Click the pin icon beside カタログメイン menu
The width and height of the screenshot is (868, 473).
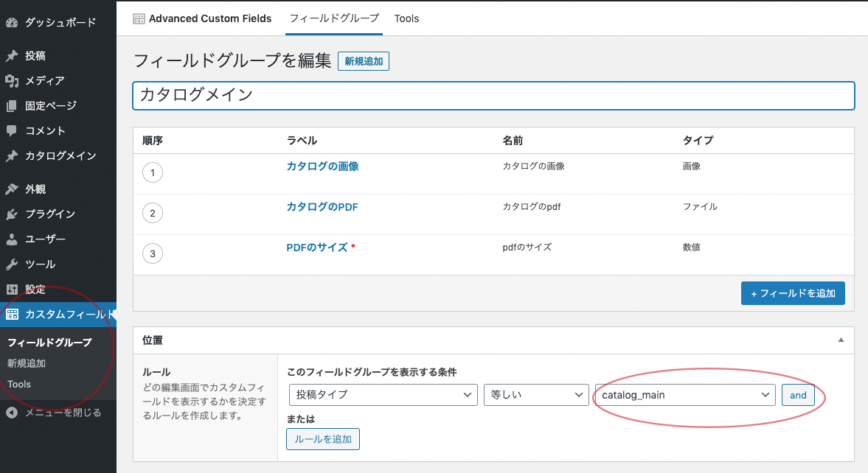click(x=12, y=156)
